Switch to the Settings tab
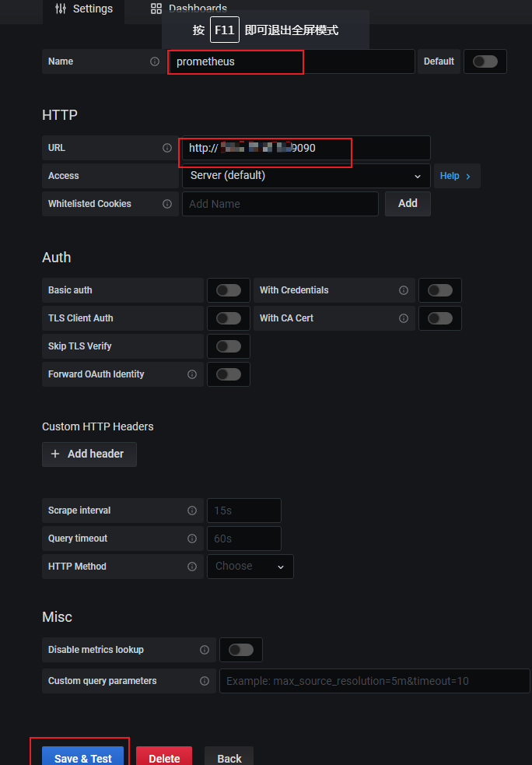The image size is (532, 765). click(84, 9)
